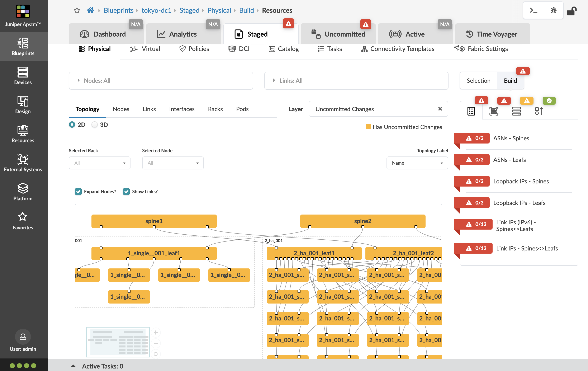Click the 0/2 ASNs - Spines status badge

(x=475, y=138)
